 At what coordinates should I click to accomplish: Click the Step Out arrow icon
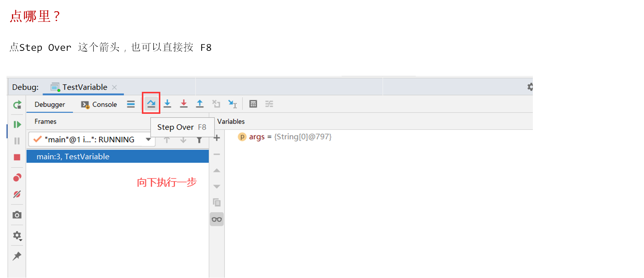click(200, 104)
